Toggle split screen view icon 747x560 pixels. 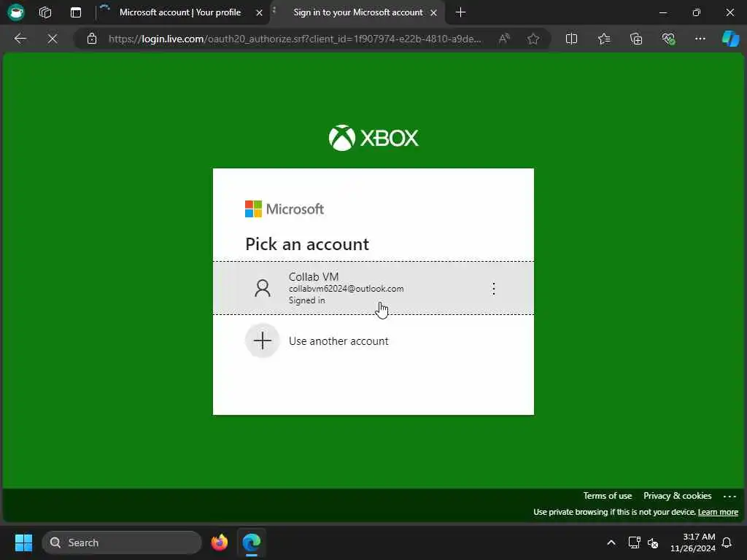(571, 39)
